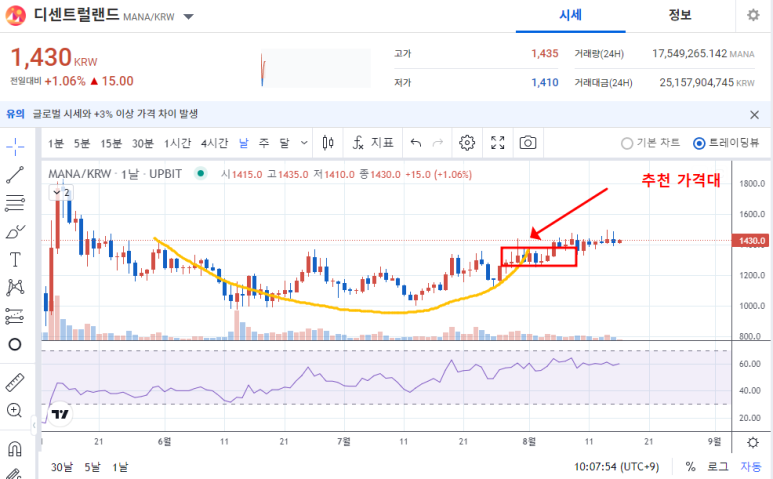Toggle the green market status dot
This screenshot has height=479, width=773.
(200, 173)
